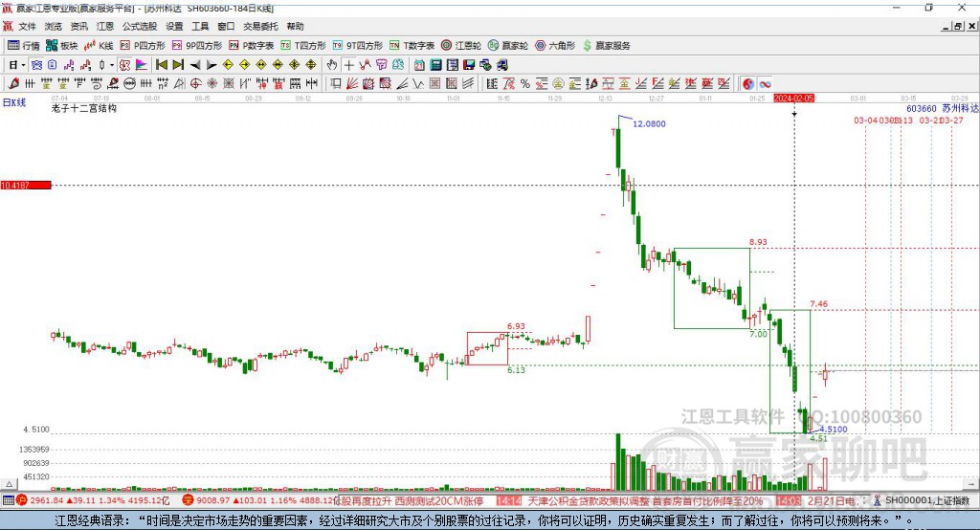Open the 板块 sector view
This screenshot has height=530, width=980.
62,46
